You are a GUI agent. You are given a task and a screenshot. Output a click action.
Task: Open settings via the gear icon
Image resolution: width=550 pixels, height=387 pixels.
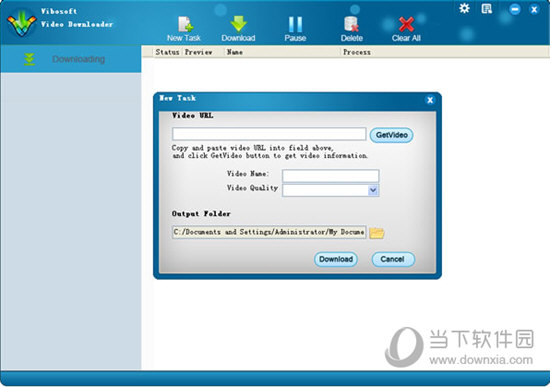point(464,8)
